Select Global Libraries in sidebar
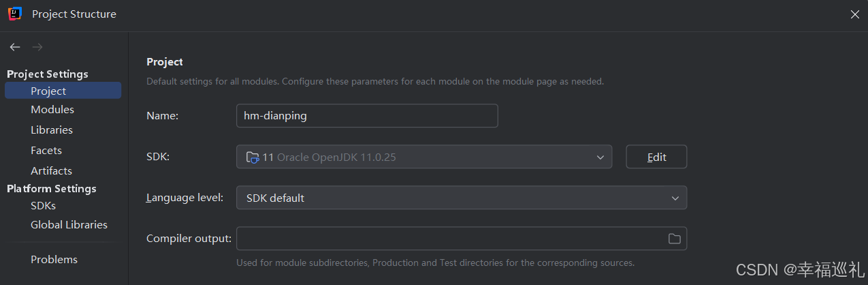Viewport: 868px width, 285px height. (x=69, y=224)
